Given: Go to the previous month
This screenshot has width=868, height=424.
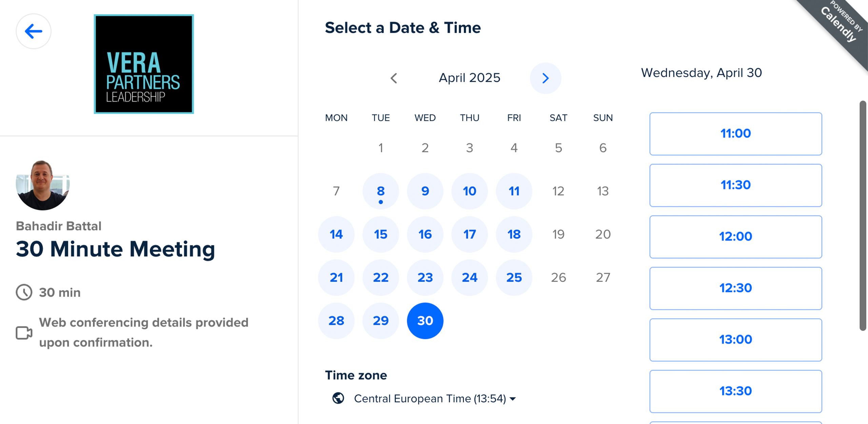Looking at the screenshot, I should click(394, 78).
